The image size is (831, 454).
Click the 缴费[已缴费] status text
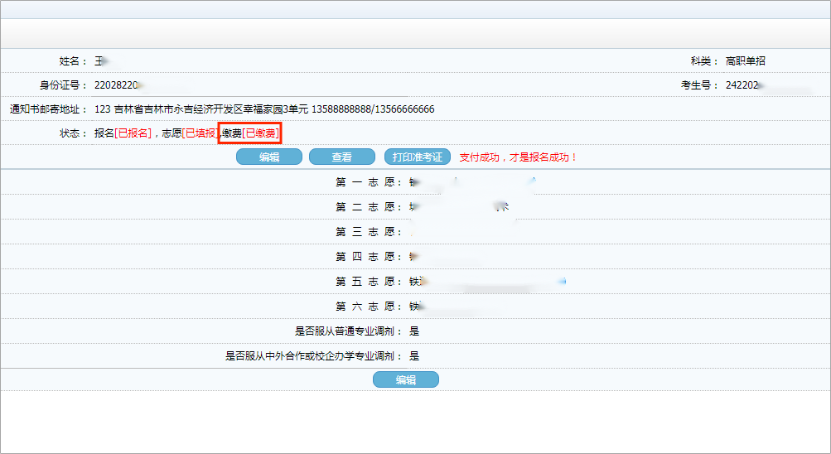pyautogui.click(x=251, y=133)
